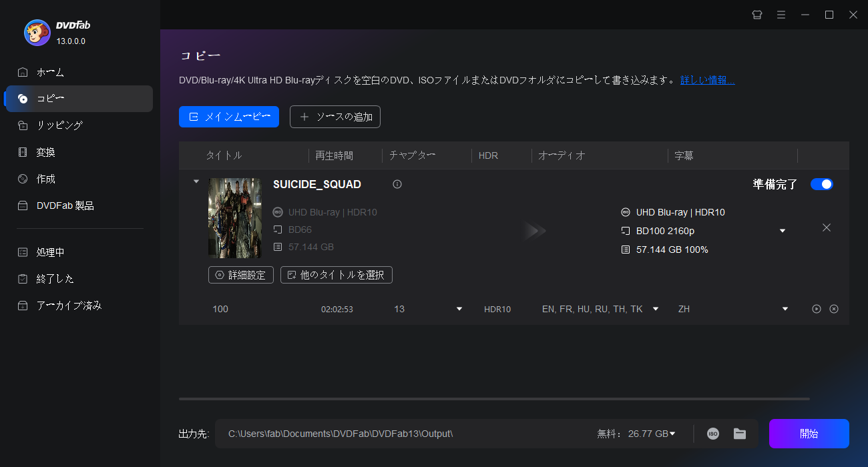
Task: Click the 02:02:53 duration value
Action: (x=337, y=310)
